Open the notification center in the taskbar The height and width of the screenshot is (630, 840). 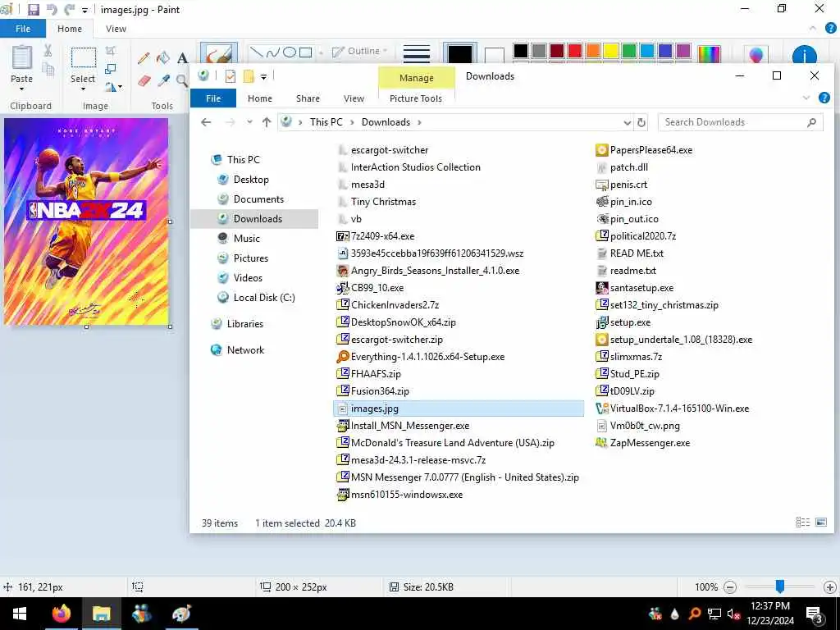[815, 614]
